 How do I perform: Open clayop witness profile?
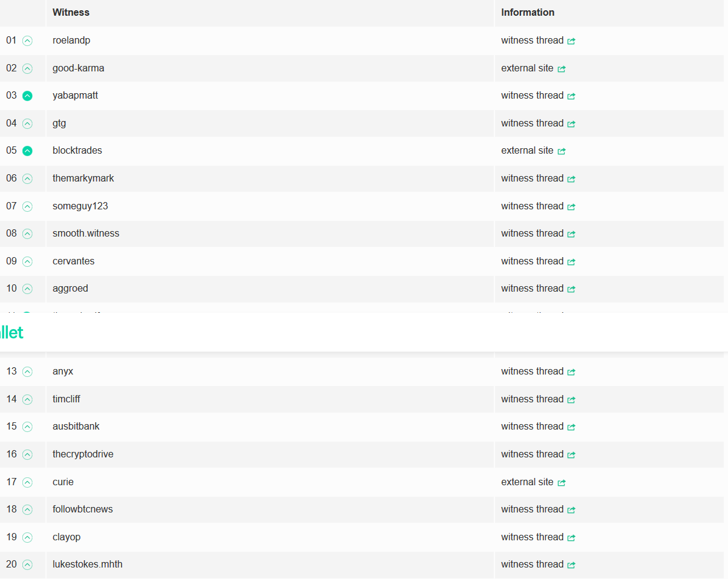[67, 537]
